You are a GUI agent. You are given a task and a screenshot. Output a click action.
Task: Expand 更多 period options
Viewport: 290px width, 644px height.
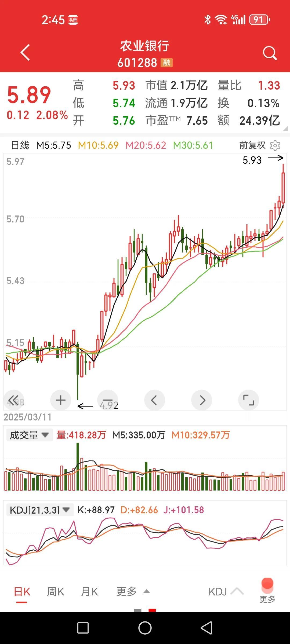(133, 592)
